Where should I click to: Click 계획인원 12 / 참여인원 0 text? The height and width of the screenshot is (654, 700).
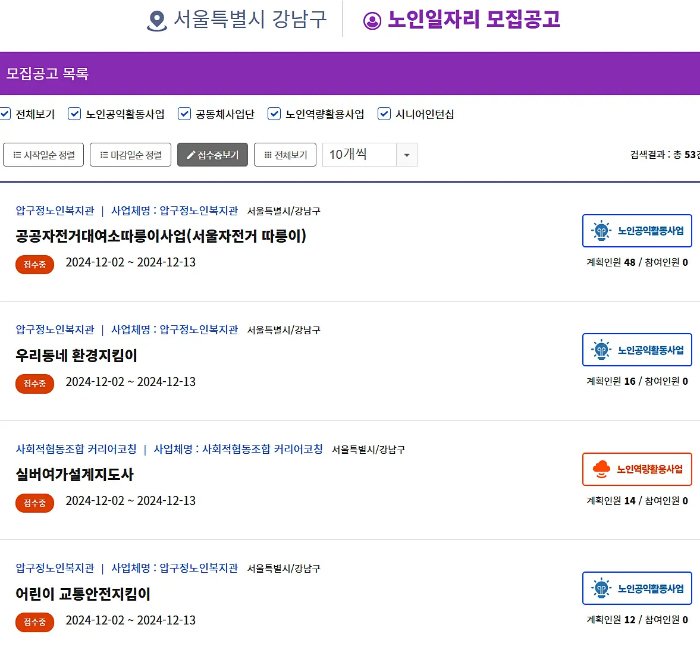pos(637,620)
